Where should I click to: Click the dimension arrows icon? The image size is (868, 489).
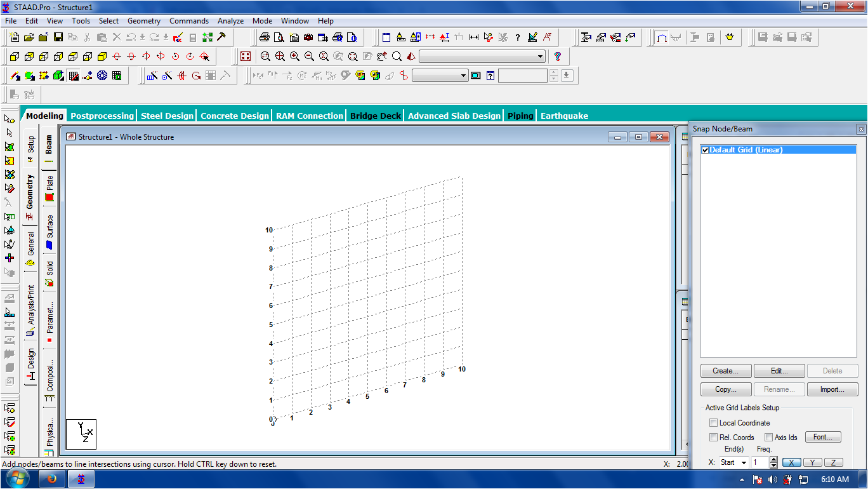pos(473,37)
